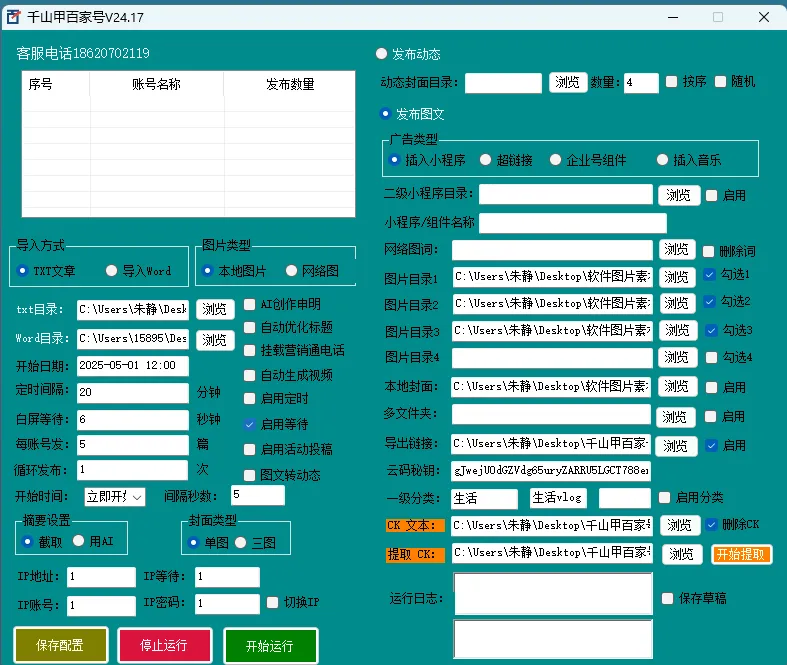The height and width of the screenshot is (665, 787).
Task: Click category field showing 生活vlog
Action: 558,498
